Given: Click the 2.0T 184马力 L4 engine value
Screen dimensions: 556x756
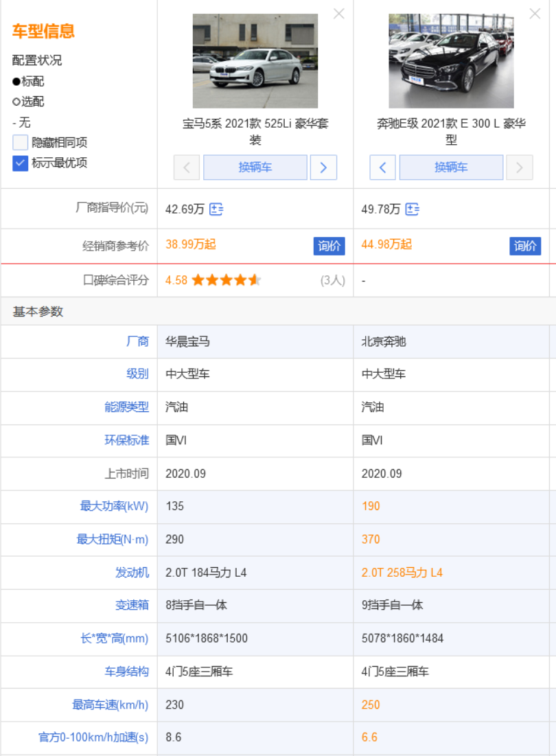Looking at the screenshot, I should (x=206, y=573).
